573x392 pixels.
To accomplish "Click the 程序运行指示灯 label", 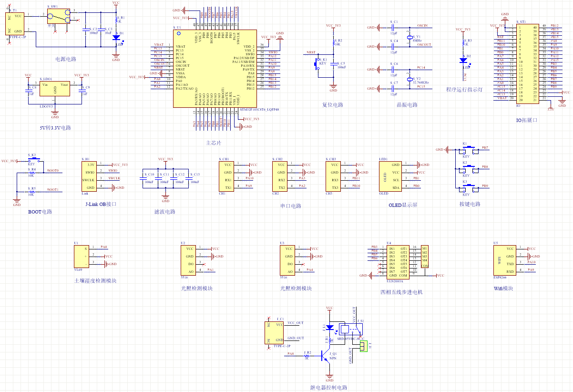I will point(465,89).
